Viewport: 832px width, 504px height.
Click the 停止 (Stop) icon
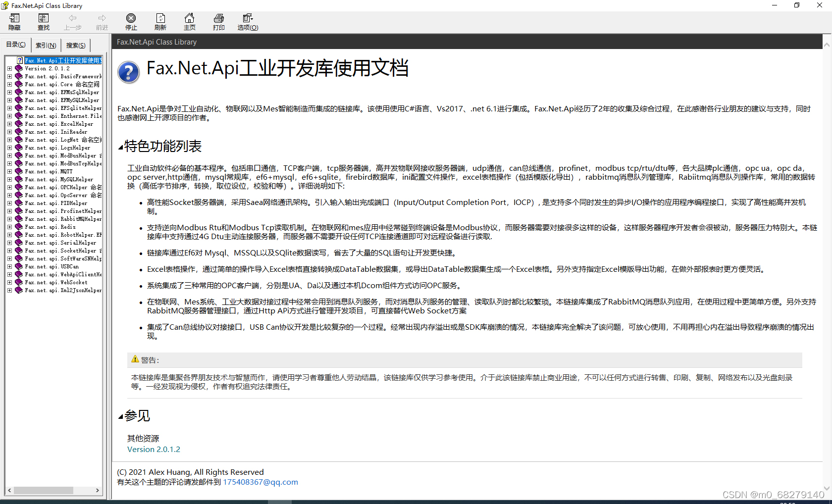coord(131,22)
